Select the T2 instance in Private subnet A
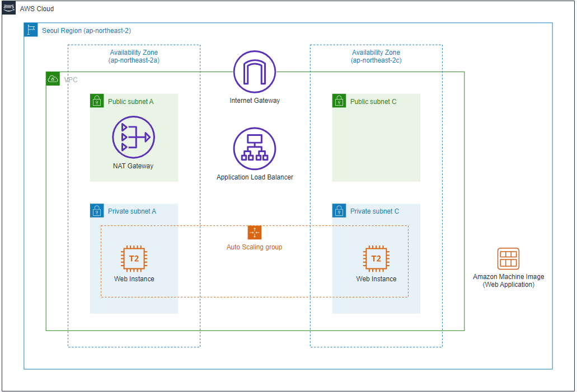Image resolution: width=577 pixels, height=392 pixels. 134,258
